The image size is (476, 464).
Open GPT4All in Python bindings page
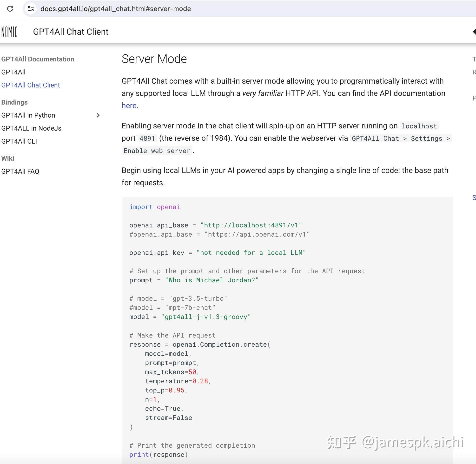tap(28, 115)
